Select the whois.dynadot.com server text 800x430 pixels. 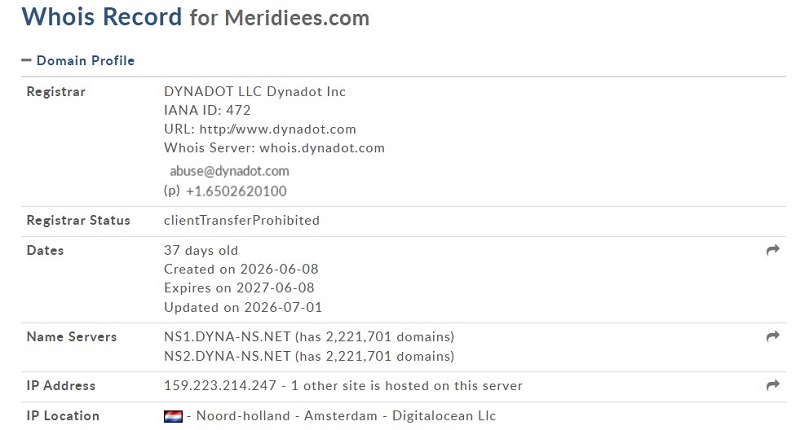coord(322,148)
